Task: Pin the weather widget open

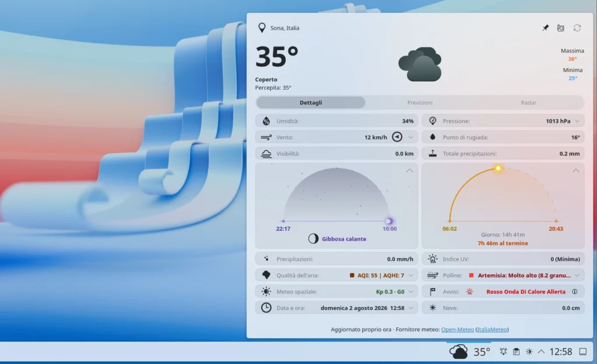Action: pyautogui.click(x=545, y=28)
